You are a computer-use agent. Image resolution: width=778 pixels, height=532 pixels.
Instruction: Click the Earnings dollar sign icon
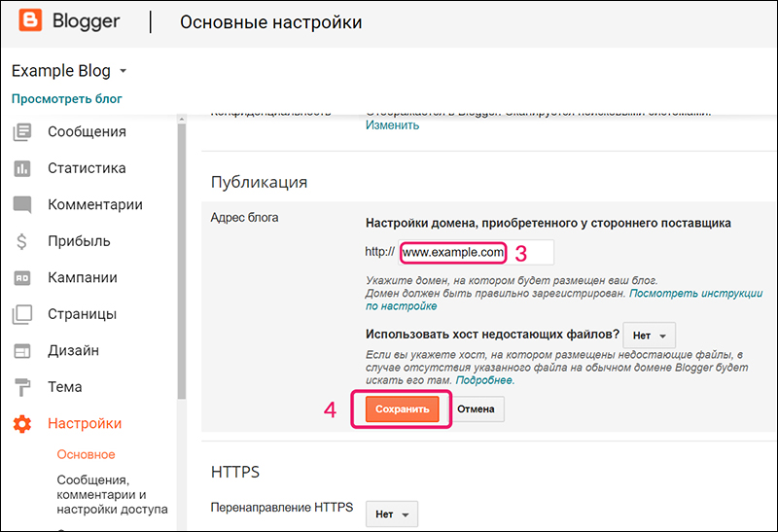click(21, 241)
